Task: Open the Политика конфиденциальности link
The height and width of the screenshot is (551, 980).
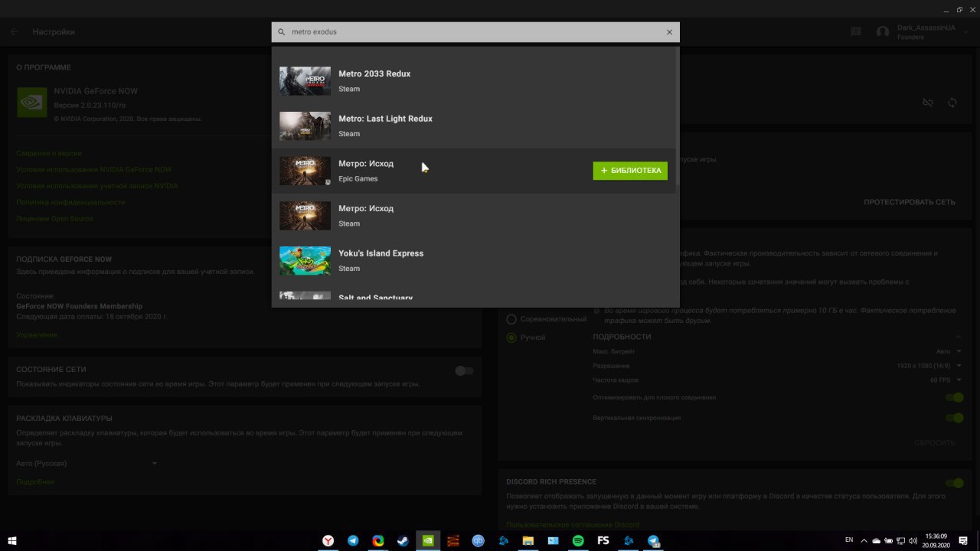Action: 70,202
